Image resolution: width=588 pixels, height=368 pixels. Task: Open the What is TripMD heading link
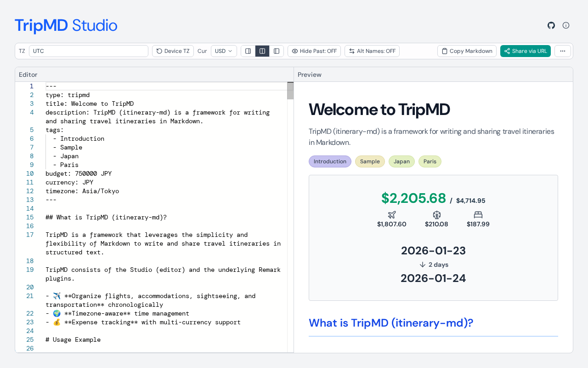(x=391, y=323)
